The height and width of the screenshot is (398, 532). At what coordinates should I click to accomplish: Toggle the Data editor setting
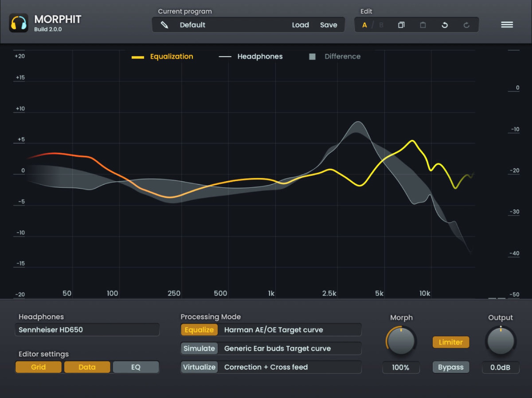tap(87, 367)
